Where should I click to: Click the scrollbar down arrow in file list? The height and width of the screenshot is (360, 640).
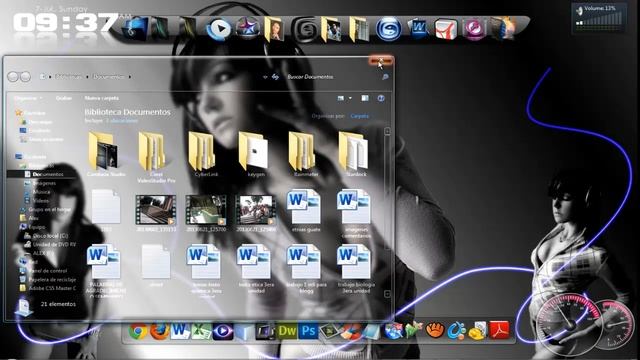[387, 294]
